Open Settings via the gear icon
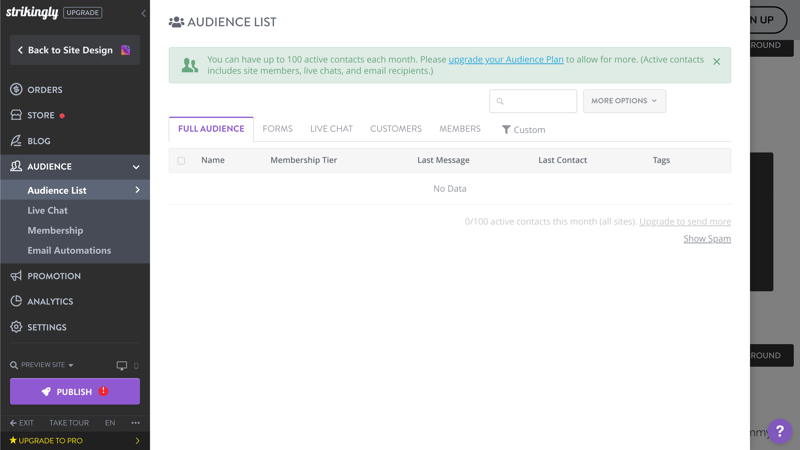The height and width of the screenshot is (450, 800). click(x=16, y=327)
